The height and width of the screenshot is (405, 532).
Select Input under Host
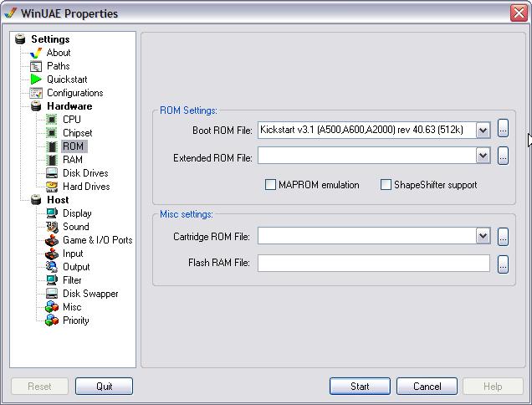click(73, 254)
